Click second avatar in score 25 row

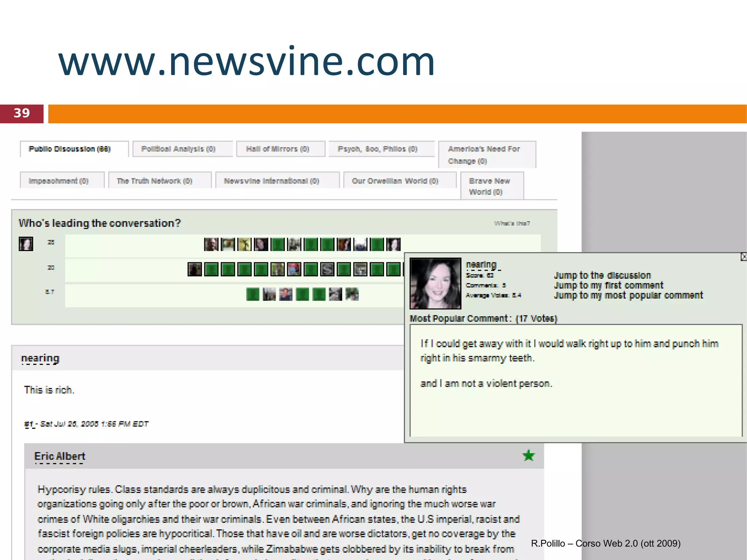[x=228, y=244]
